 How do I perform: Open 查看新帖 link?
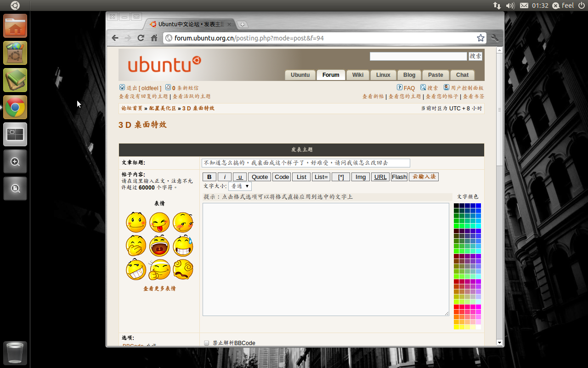point(373,97)
